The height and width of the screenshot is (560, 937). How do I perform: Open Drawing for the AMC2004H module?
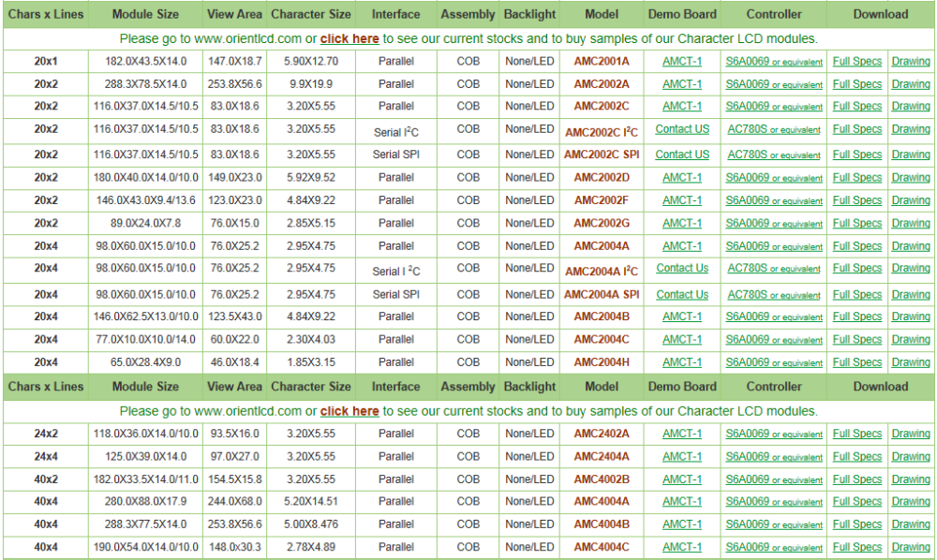point(910,362)
